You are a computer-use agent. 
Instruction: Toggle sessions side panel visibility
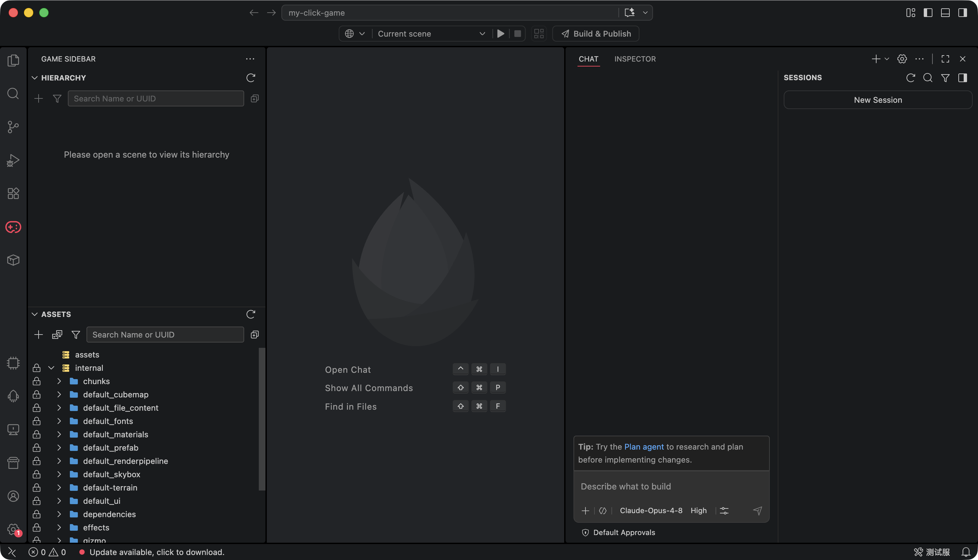coord(962,78)
